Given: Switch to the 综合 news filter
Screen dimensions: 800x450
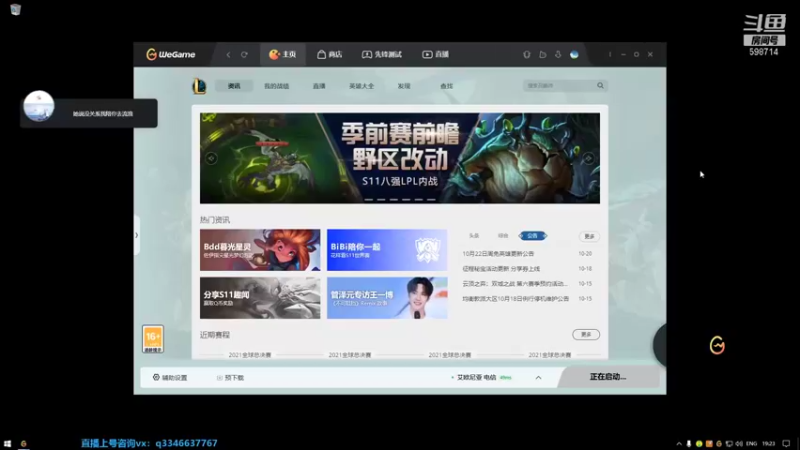Looking at the screenshot, I should [503, 236].
